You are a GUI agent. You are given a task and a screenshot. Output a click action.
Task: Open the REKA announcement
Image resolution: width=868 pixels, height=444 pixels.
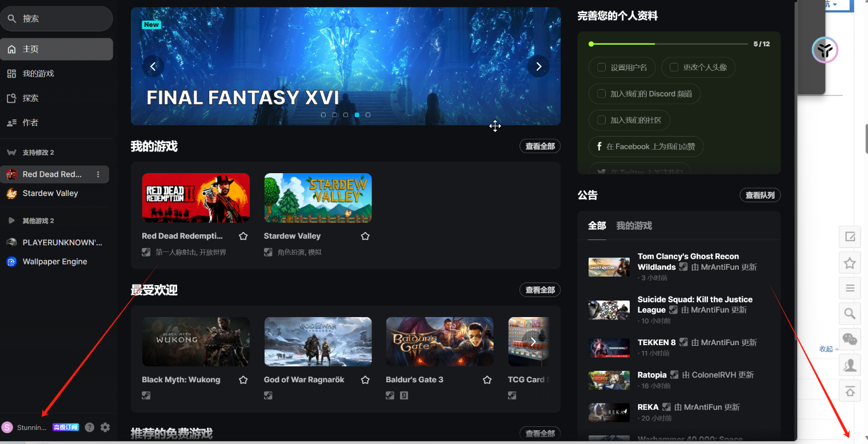point(679,413)
